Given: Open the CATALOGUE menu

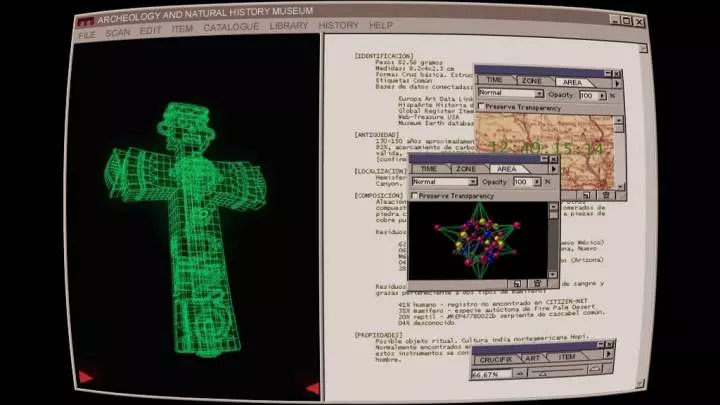Looking at the screenshot, I should [x=230, y=27].
